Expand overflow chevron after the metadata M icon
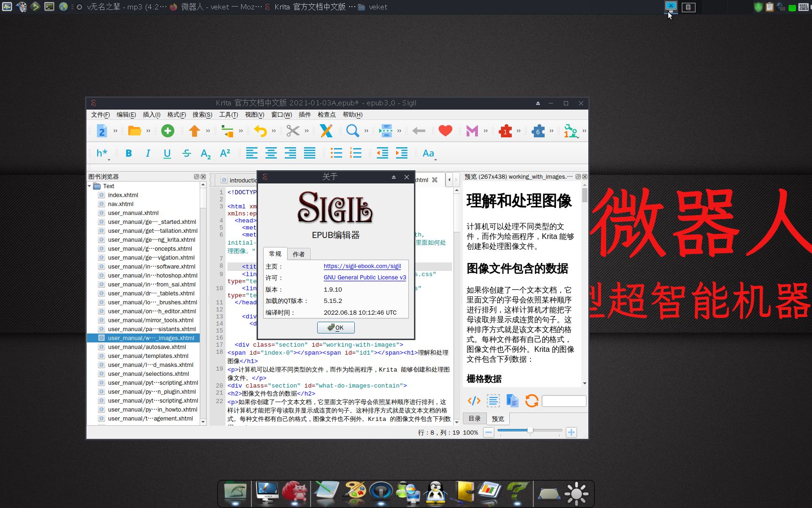This screenshot has height=508, width=812. click(485, 131)
